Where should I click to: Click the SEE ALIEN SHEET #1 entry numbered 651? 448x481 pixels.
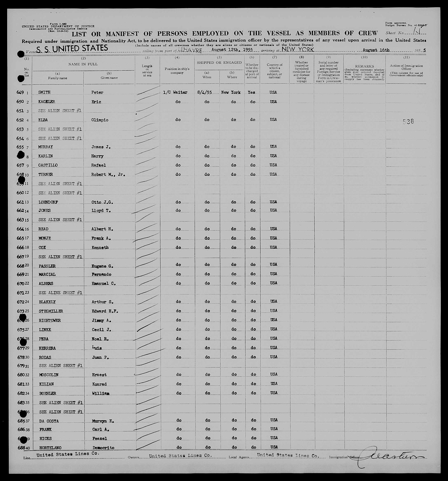point(60,111)
